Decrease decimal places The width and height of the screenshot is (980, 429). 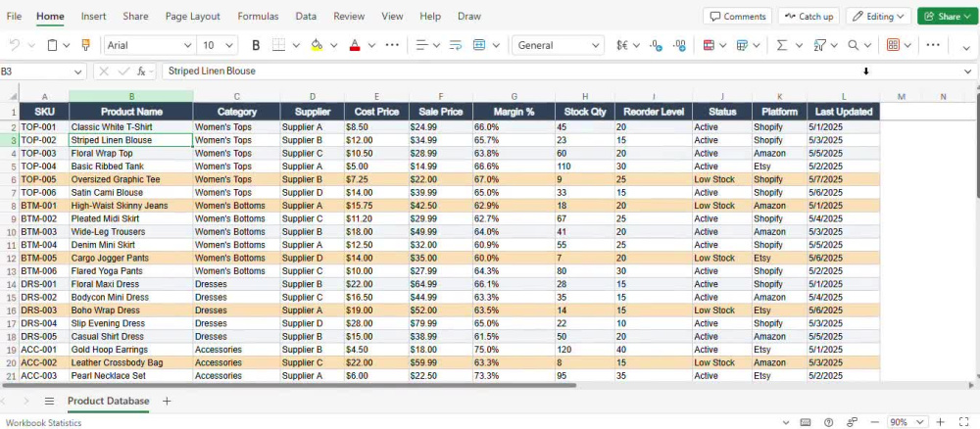point(656,45)
